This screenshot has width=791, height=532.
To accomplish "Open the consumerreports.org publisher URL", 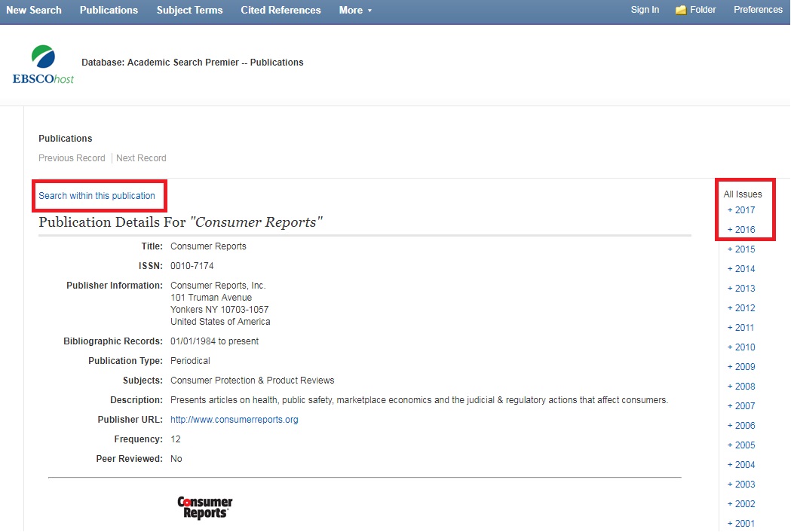I will coord(234,420).
